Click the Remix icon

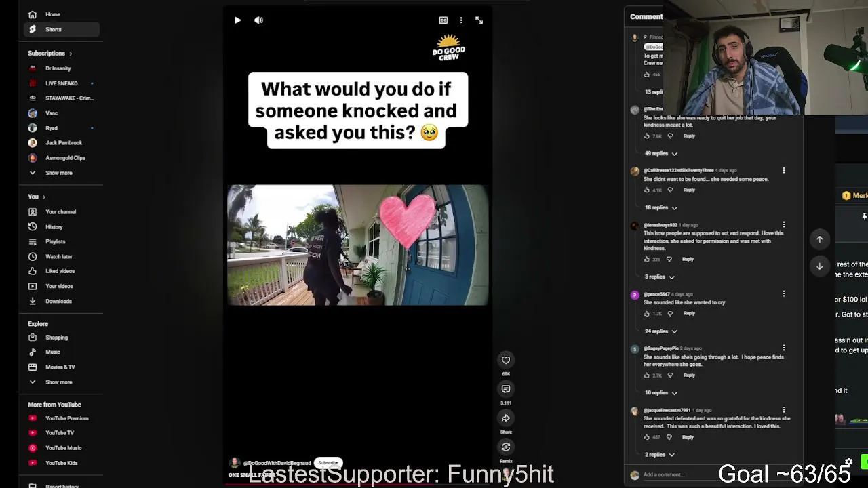506,447
